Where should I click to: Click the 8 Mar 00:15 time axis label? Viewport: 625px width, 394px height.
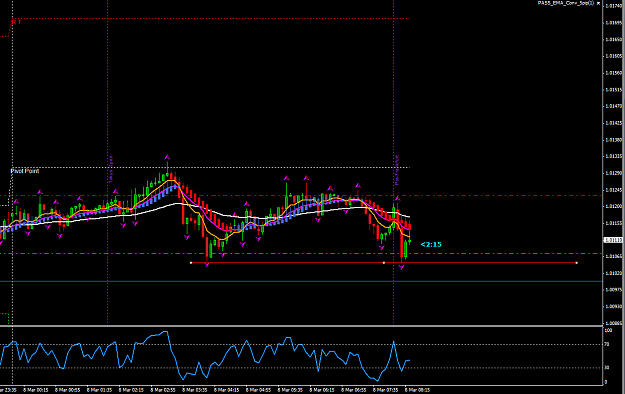35,390
